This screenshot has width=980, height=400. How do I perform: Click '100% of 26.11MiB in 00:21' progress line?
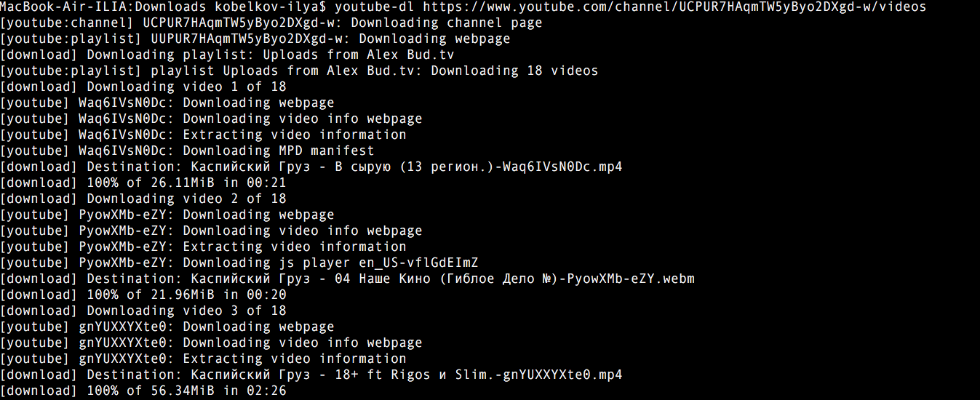pos(143,183)
